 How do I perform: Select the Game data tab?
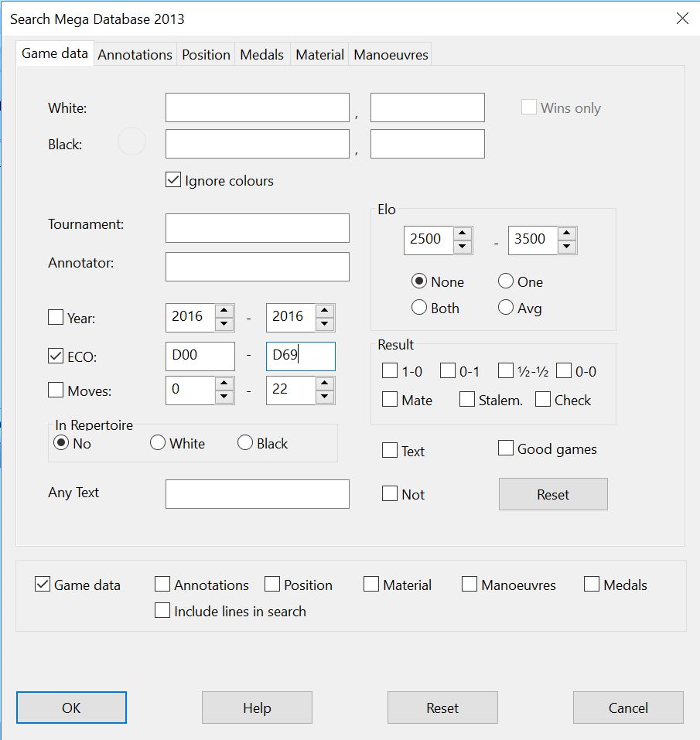(x=55, y=53)
